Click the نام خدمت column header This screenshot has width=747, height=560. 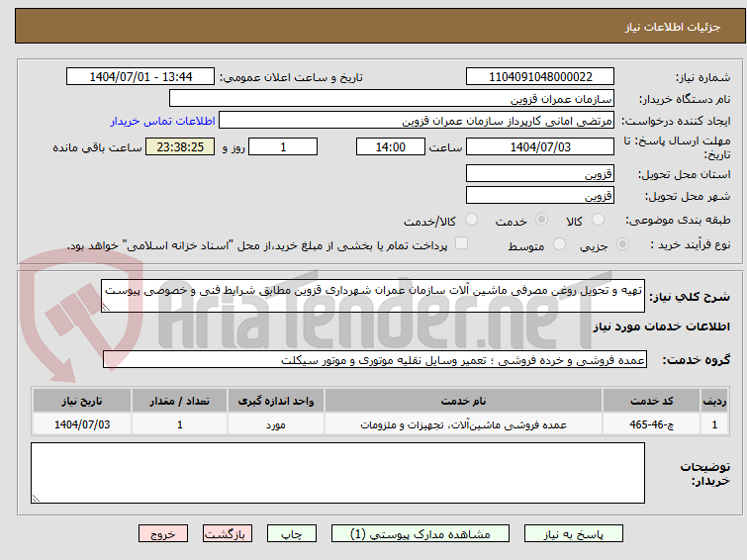point(463,401)
